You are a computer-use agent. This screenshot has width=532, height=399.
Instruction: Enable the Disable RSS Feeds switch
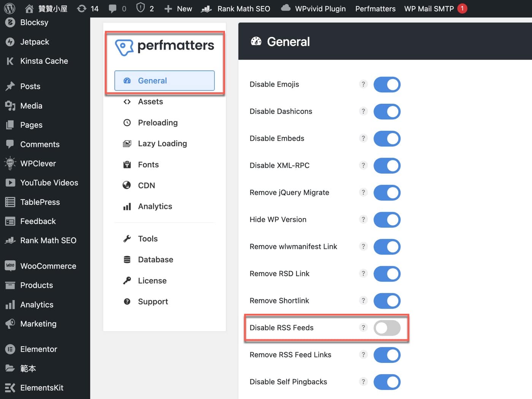(x=387, y=328)
